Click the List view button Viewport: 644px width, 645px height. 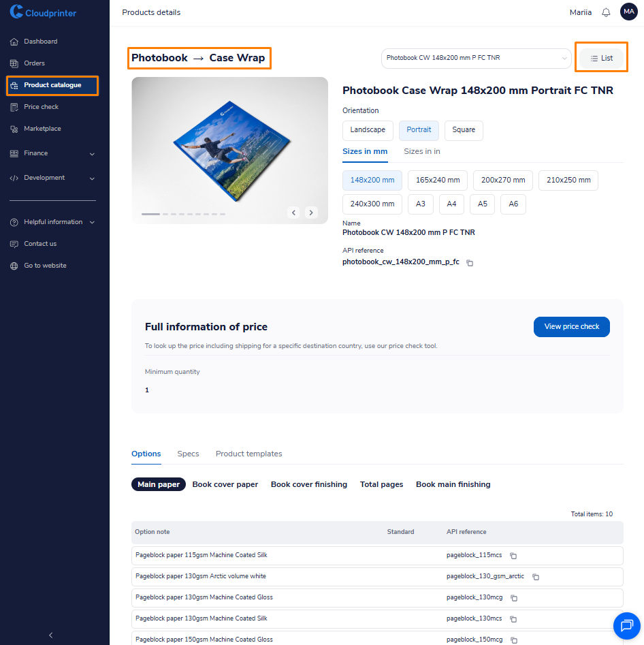601,59
